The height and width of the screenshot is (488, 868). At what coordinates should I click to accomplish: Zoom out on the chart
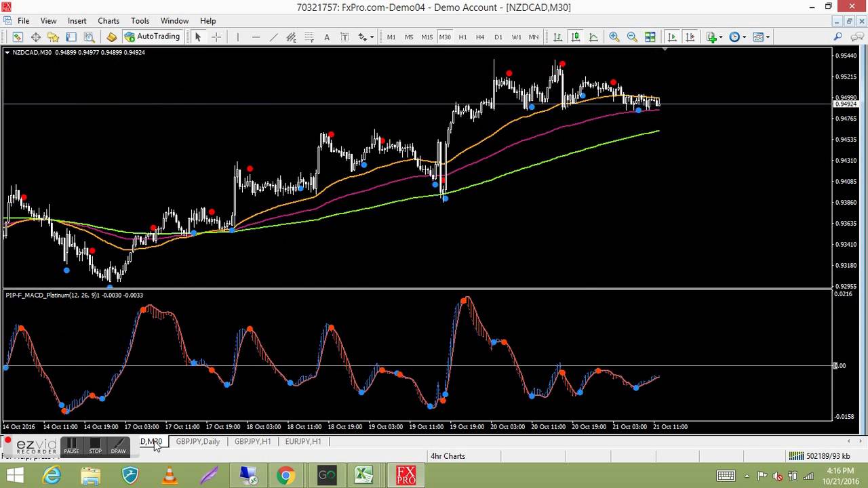631,37
